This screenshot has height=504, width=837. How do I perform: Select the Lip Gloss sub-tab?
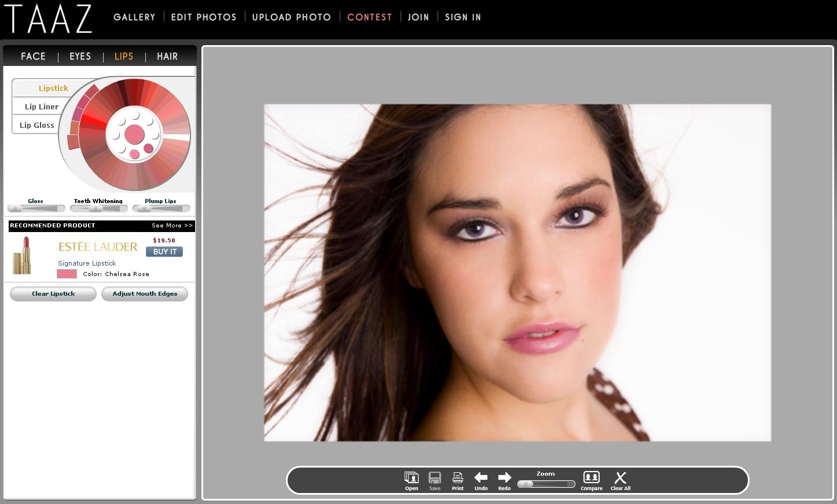[37, 125]
